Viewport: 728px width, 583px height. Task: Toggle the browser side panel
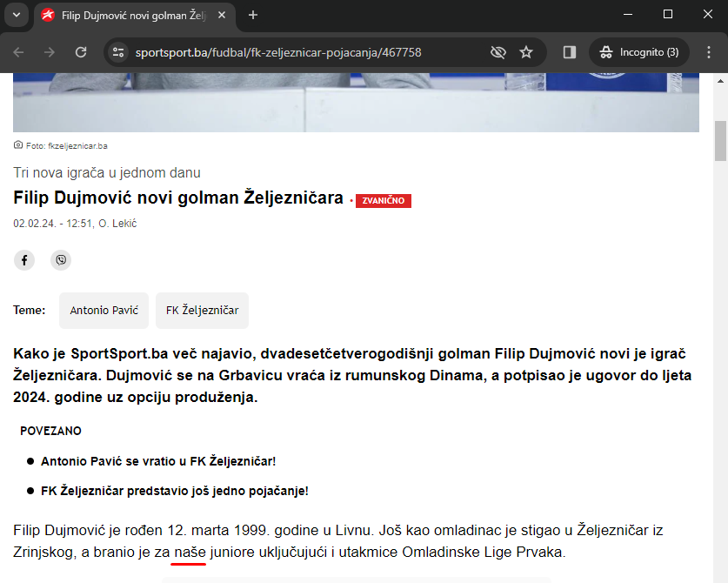[569, 52]
